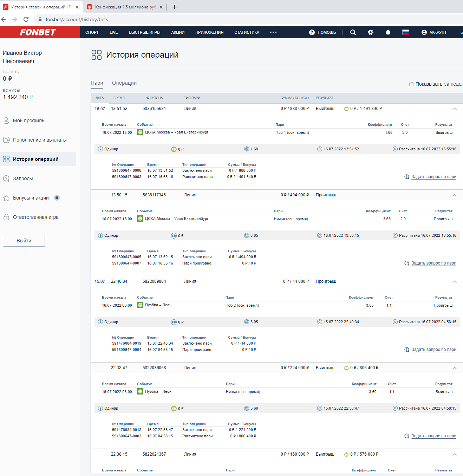This screenshot has height=476, width=463.
Task: Collapse bet 5836117346 details chevron
Action: pyautogui.click(x=454, y=195)
